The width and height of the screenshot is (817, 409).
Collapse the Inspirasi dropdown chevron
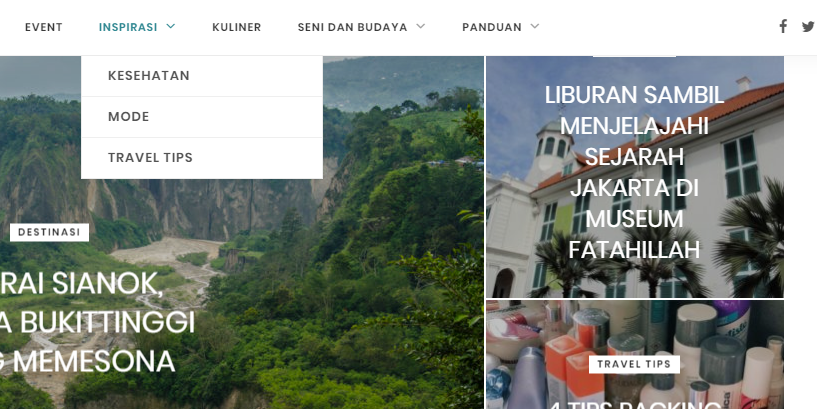coord(171,26)
